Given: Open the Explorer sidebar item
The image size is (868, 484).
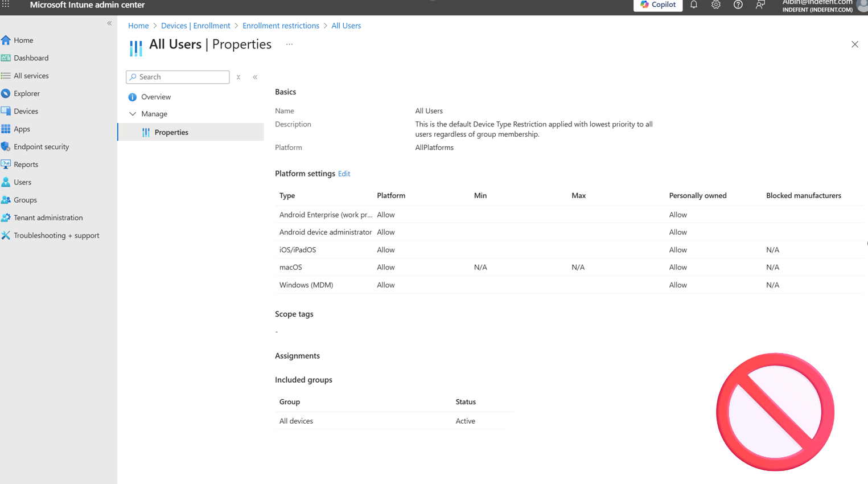Looking at the screenshot, I should (26, 93).
